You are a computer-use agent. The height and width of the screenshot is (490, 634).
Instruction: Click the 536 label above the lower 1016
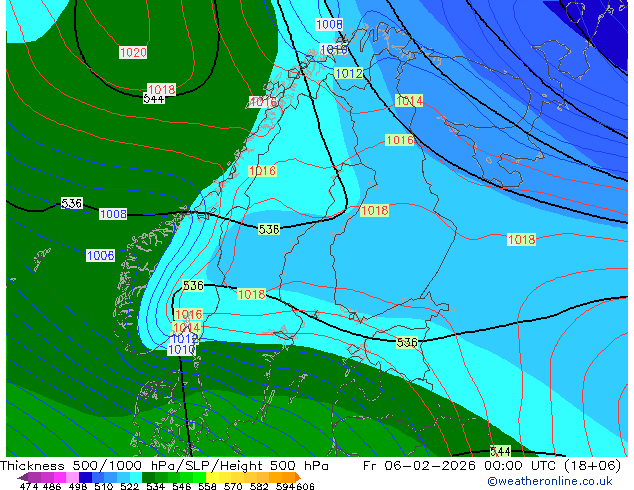tap(193, 285)
